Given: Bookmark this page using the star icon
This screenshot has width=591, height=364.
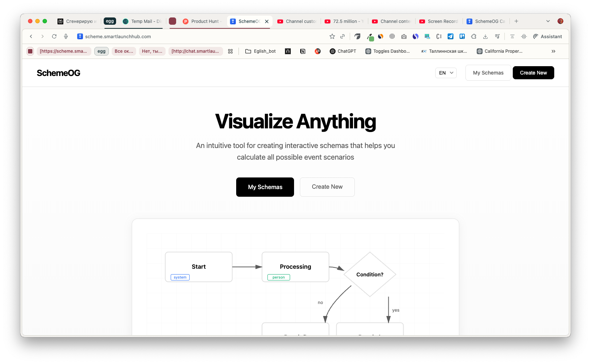Looking at the screenshot, I should tap(332, 36).
